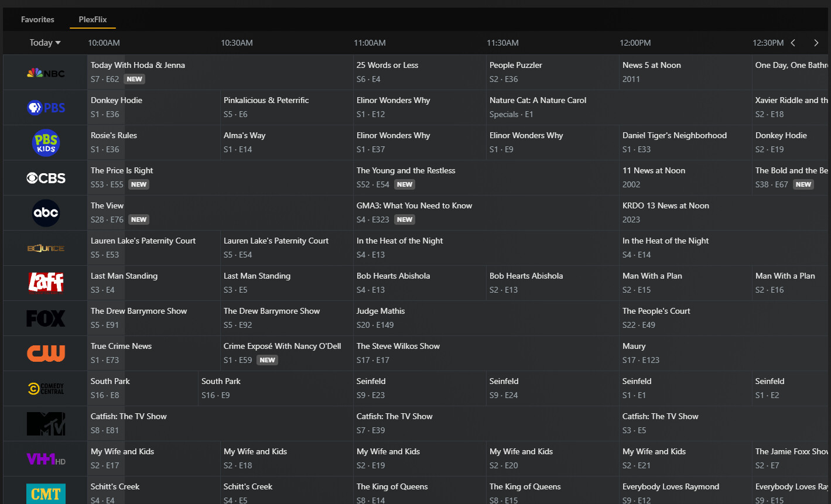Open Today With Hoda & Jenna program
This screenshot has height=504, width=831.
(x=220, y=72)
